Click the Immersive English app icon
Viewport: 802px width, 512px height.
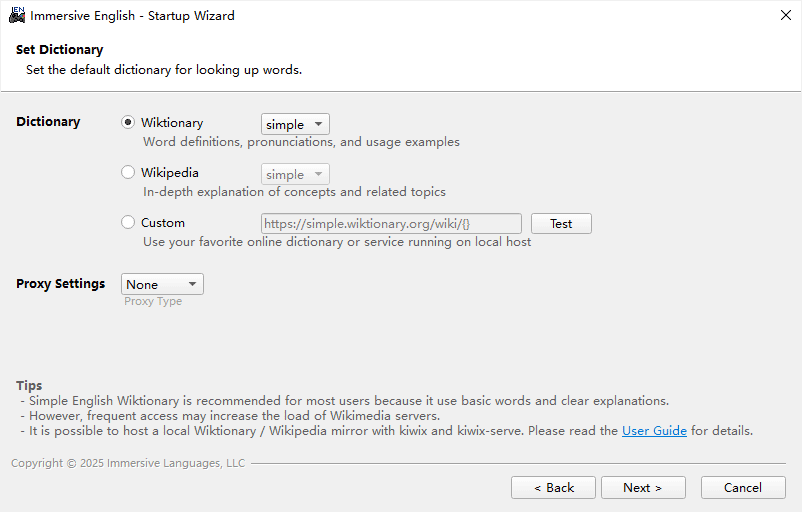pos(17,15)
